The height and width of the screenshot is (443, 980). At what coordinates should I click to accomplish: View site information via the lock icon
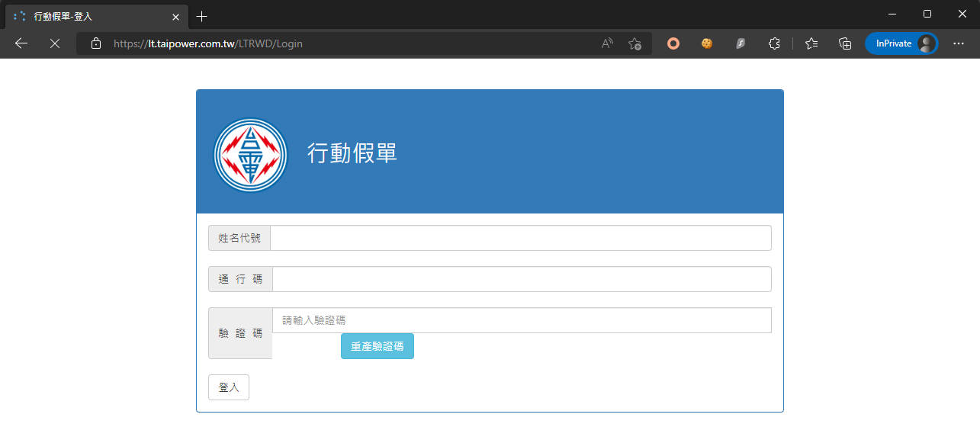[x=95, y=43]
